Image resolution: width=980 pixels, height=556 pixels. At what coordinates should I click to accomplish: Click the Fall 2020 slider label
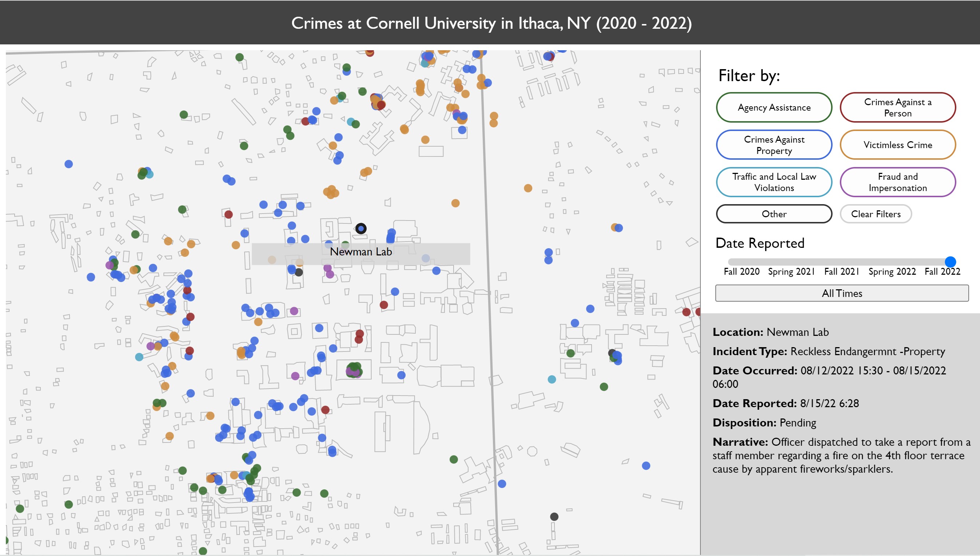pos(741,271)
